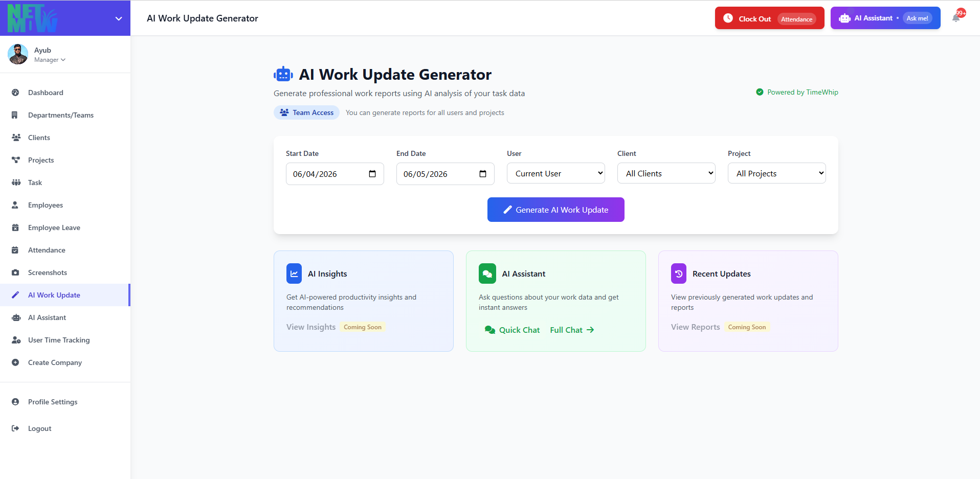
Task: Click the Projects diagram icon
Action: (x=16, y=160)
